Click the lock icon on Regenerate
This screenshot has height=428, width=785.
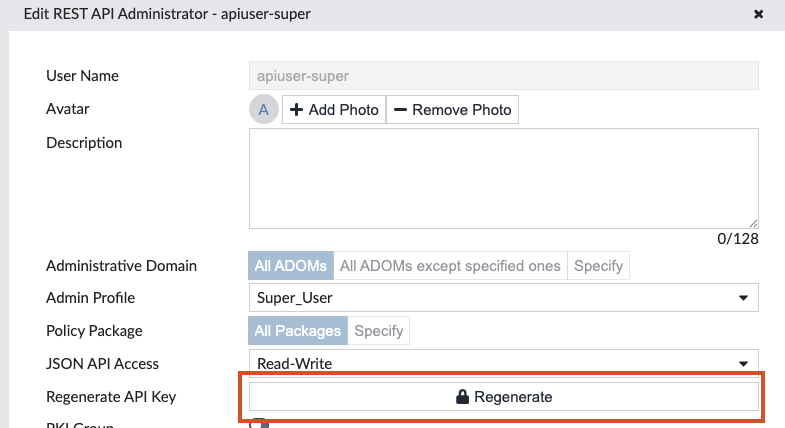click(462, 396)
